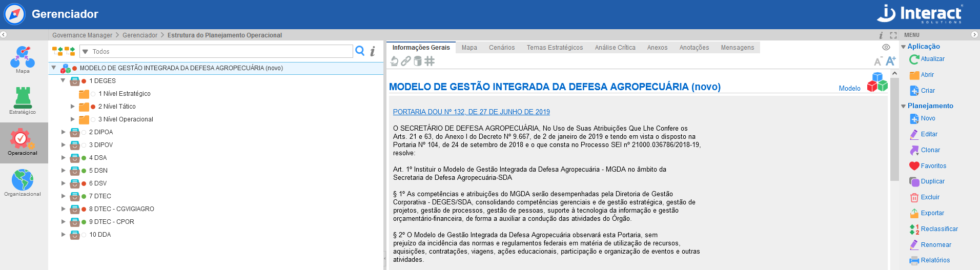This screenshot has height=270, width=980.
Task: Toggle fullscreen expand icon
Action: click(893, 35)
